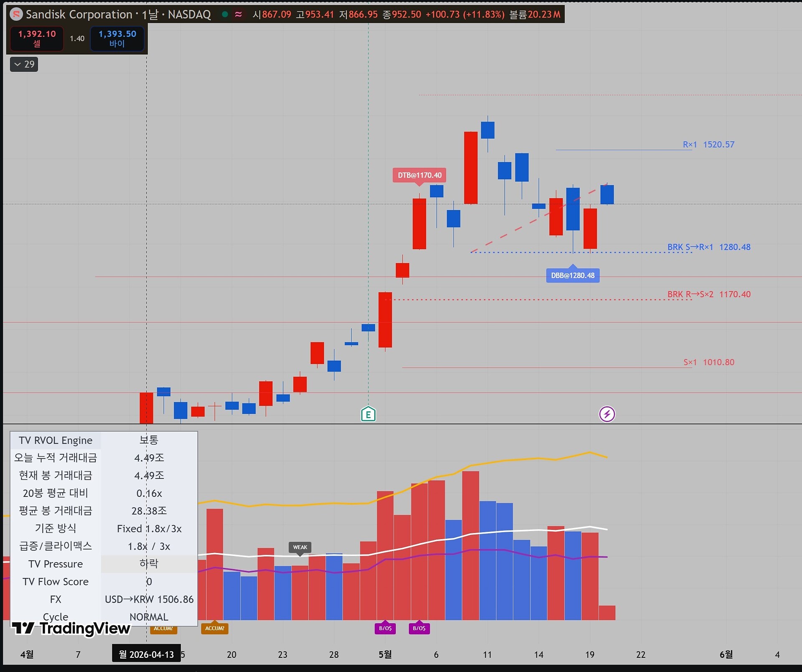Click the 2026-04-13 crosshair date label
Screen dimensions: 802x672
[x=146, y=654]
